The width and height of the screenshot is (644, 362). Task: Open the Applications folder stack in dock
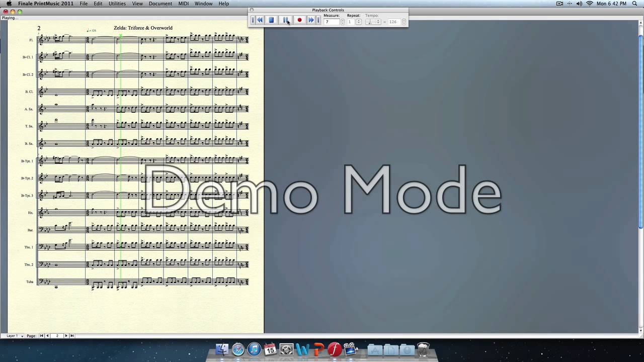pos(374,349)
